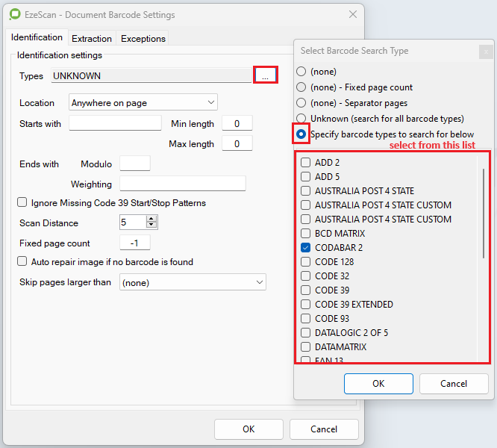Viewport: 497px width, 448px height.
Task: Expand the Location dropdown
Action: (143, 103)
